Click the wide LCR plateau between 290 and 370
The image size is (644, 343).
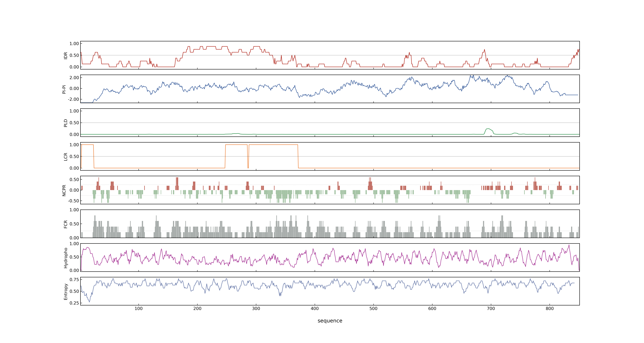[273, 145]
